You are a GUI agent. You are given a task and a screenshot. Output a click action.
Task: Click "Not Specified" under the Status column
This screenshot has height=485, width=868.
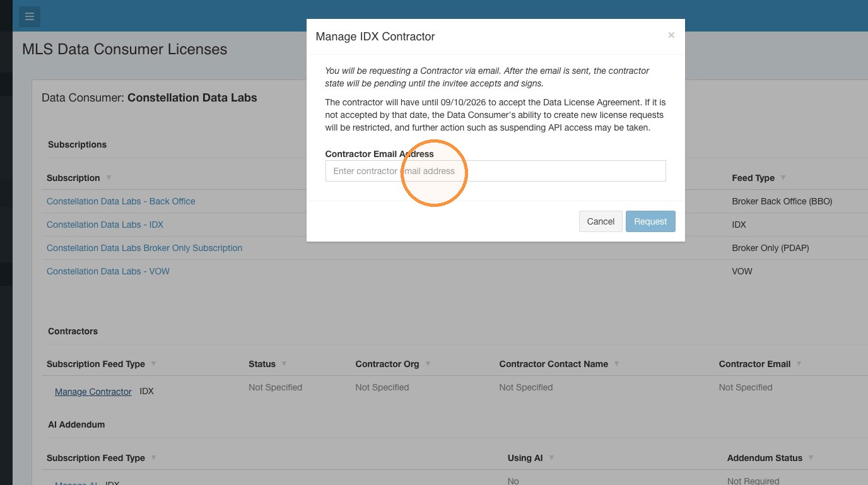pyautogui.click(x=275, y=387)
